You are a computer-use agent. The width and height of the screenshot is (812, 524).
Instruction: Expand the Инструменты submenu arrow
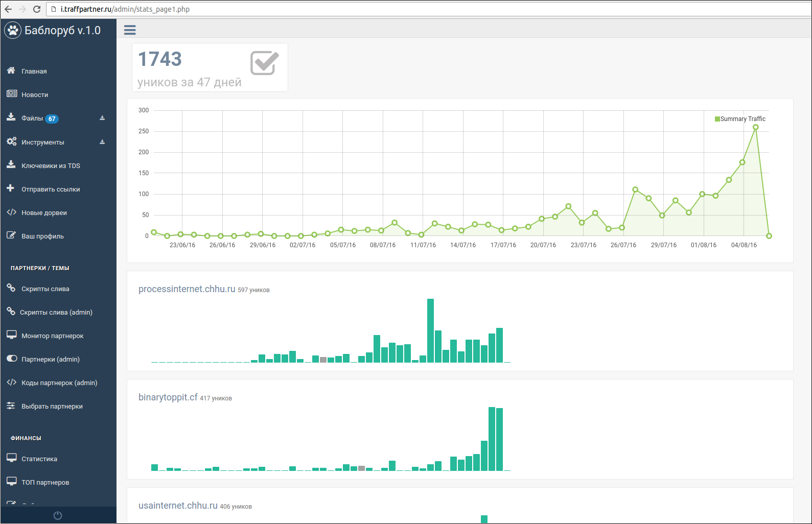(x=102, y=142)
